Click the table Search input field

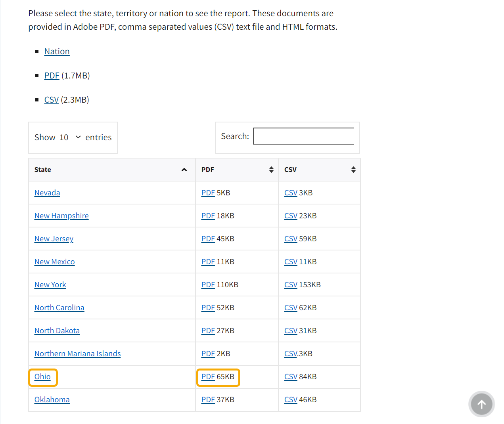coord(304,136)
